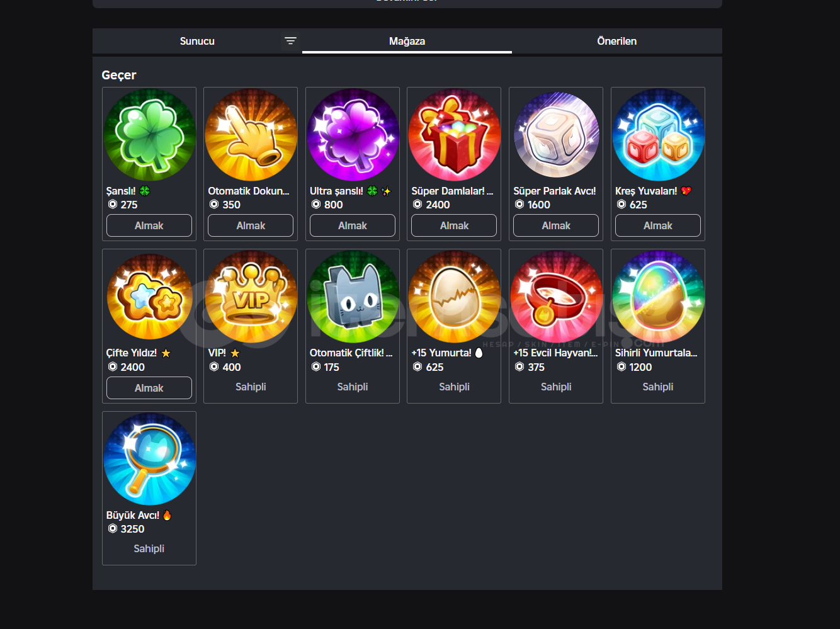The height and width of the screenshot is (629, 840).
Task: Click the green four-leaf clover Şanslı icon
Action: tap(149, 135)
